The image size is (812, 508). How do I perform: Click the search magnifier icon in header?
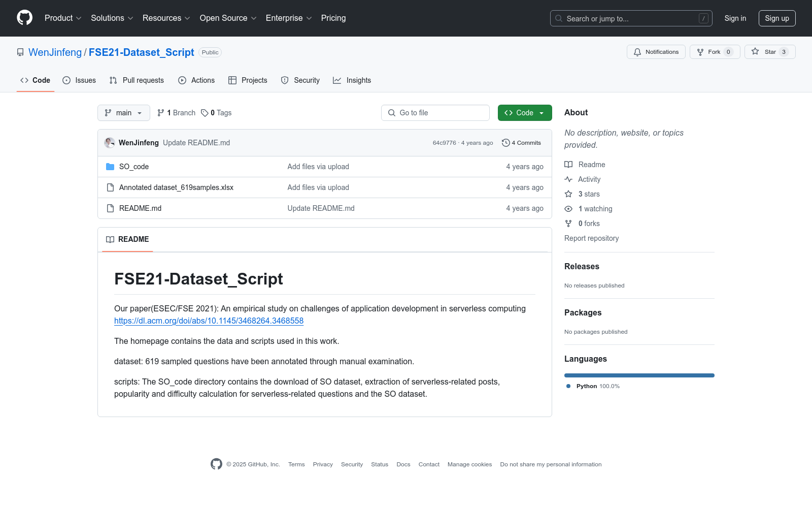click(x=559, y=18)
